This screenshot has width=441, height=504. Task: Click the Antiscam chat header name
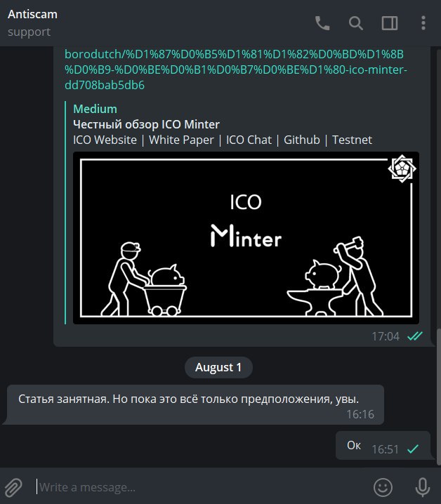32,14
